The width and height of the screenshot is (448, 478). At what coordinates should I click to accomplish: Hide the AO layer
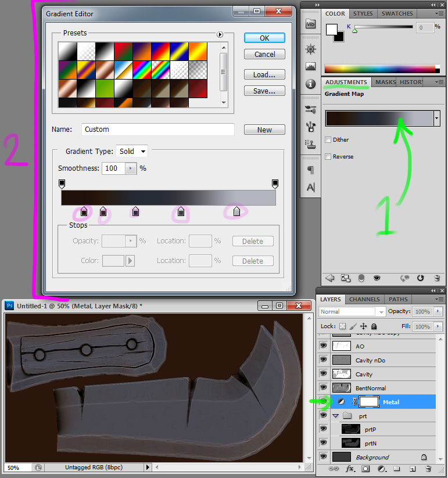point(323,346)
